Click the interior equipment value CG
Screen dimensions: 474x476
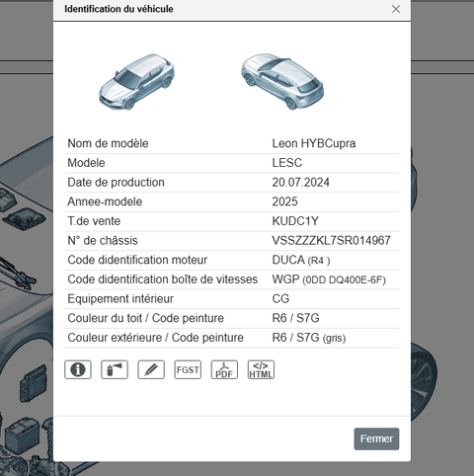[280, 299]
